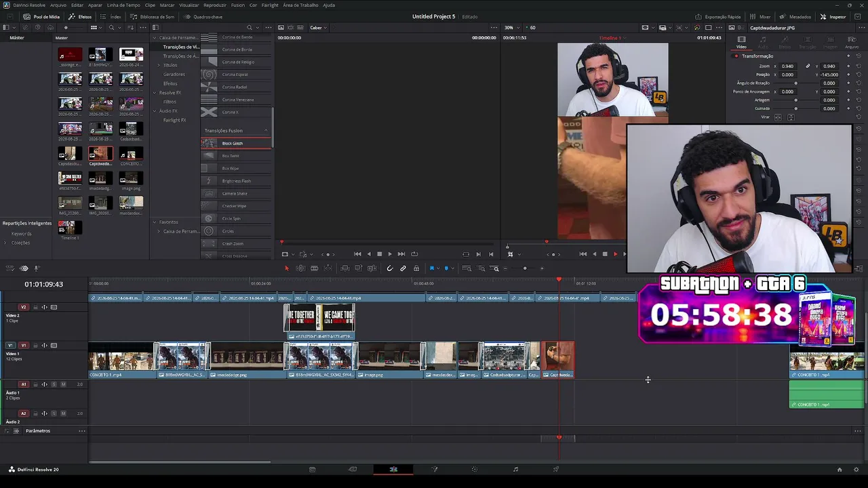Click the media pool search magnifier icon
Image resolution: width=868 pixels, height=488 pixels.
[x=111, y=28]
